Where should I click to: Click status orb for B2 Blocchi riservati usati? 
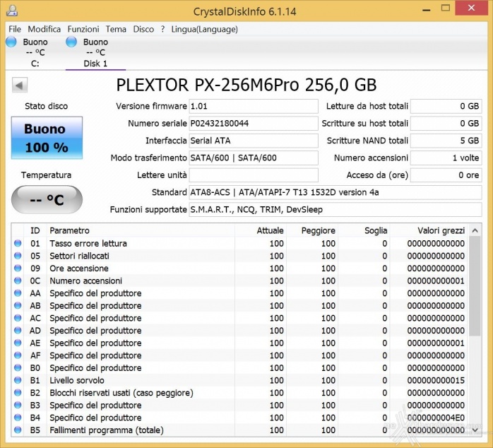[18, 393]
